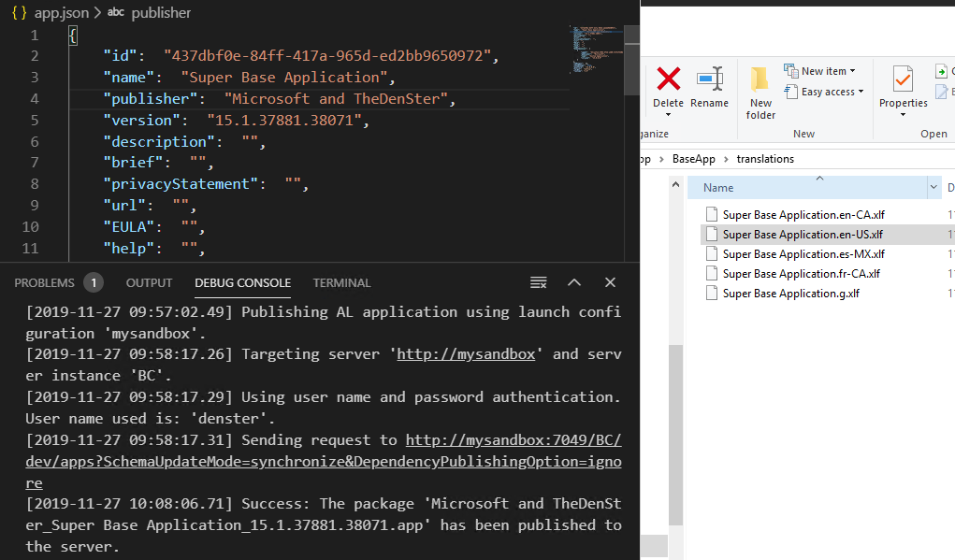Viewport: 955px width, 560px height.
Task: Open the mysandbox:7049 request URL link
Action: click(x=324, y=462)
